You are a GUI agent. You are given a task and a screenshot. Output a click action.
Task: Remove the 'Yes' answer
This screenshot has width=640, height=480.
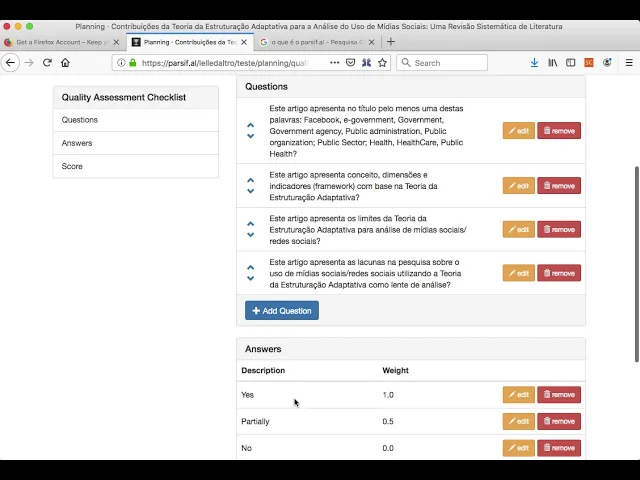pyautogui.click(x=559, y=395)
